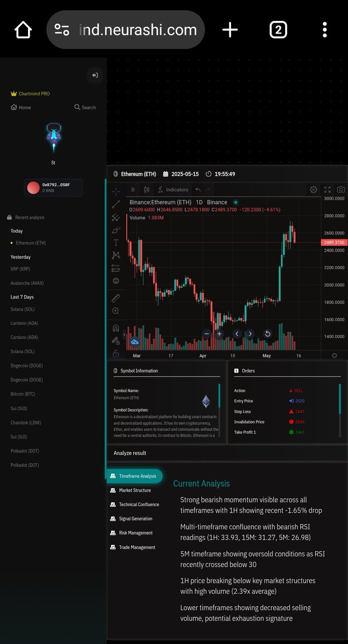Open a new browser tab
The height and width of the screenshot is (644, 348).
click(x=230, y=30)
